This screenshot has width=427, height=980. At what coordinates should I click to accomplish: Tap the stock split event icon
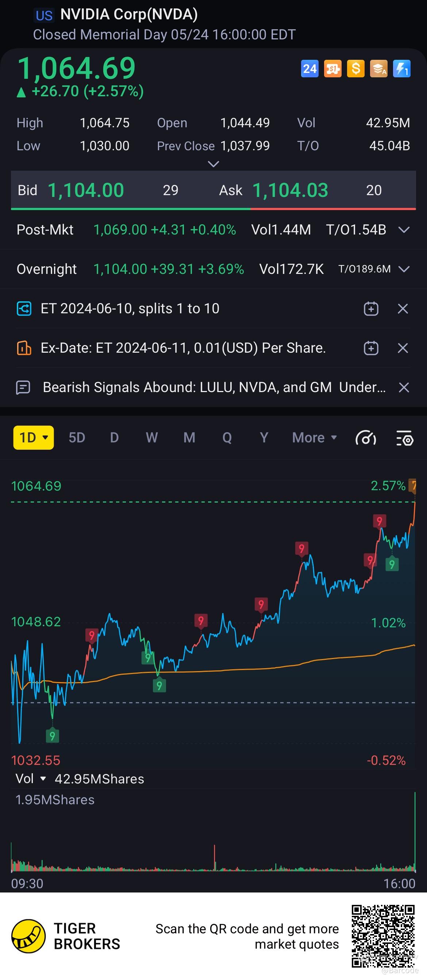coord(24,309)
